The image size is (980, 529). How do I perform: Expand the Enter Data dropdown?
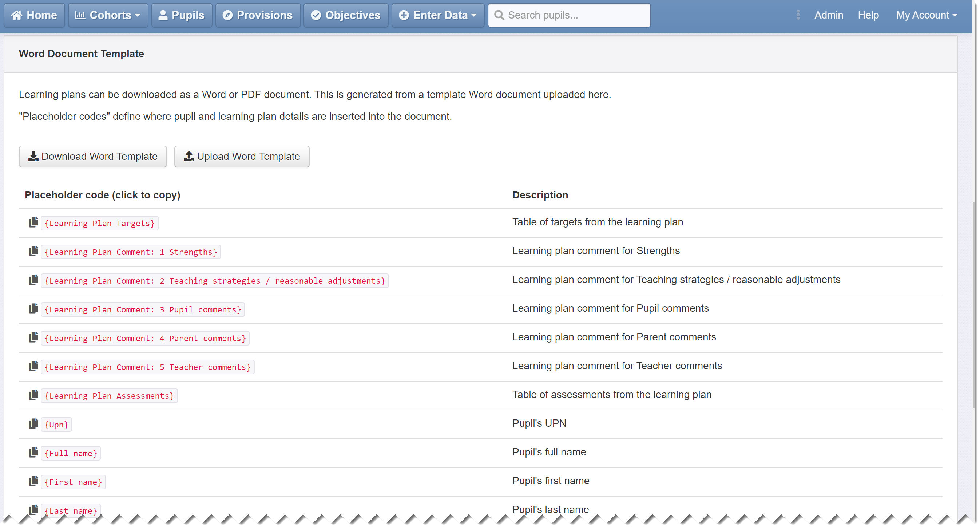pos(438,15)
